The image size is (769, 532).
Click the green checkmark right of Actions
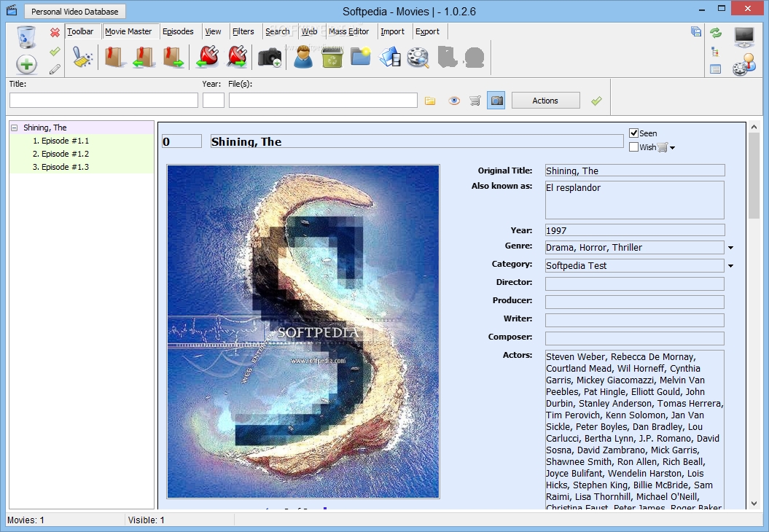pos(596,101)
